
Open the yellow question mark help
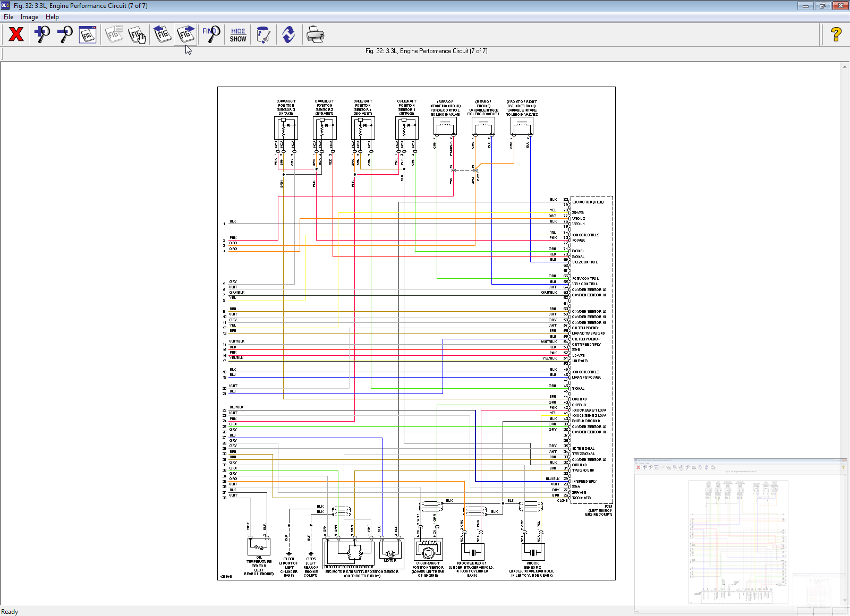point(836,35)
